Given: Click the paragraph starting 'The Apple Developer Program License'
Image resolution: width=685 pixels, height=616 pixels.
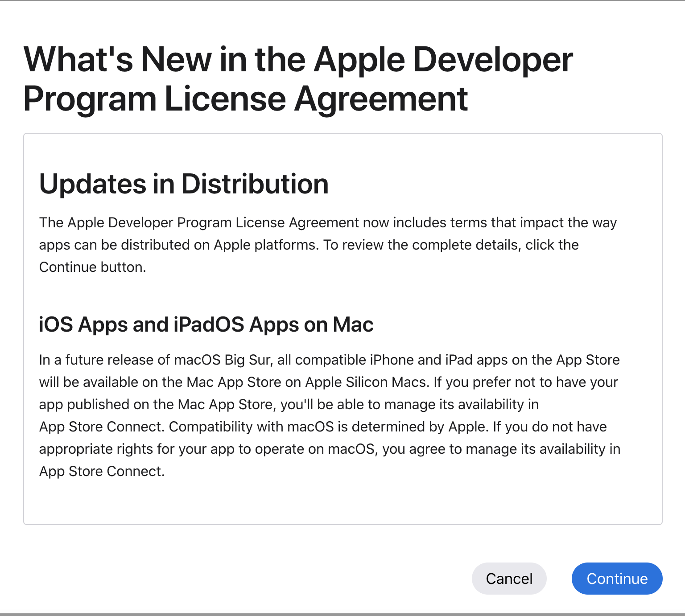Looking at the screenshot, I should pyautogui.click(x=328, y=245).
